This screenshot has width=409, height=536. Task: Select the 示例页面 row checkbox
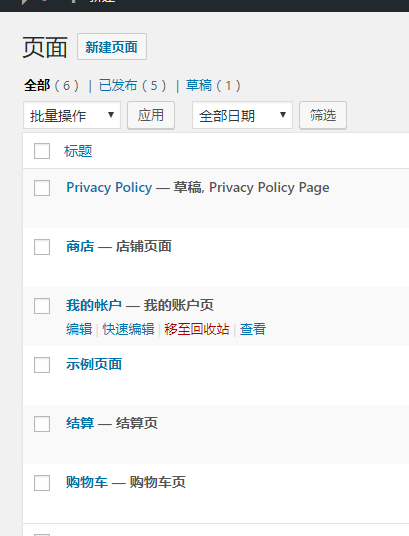pos(42,365)
